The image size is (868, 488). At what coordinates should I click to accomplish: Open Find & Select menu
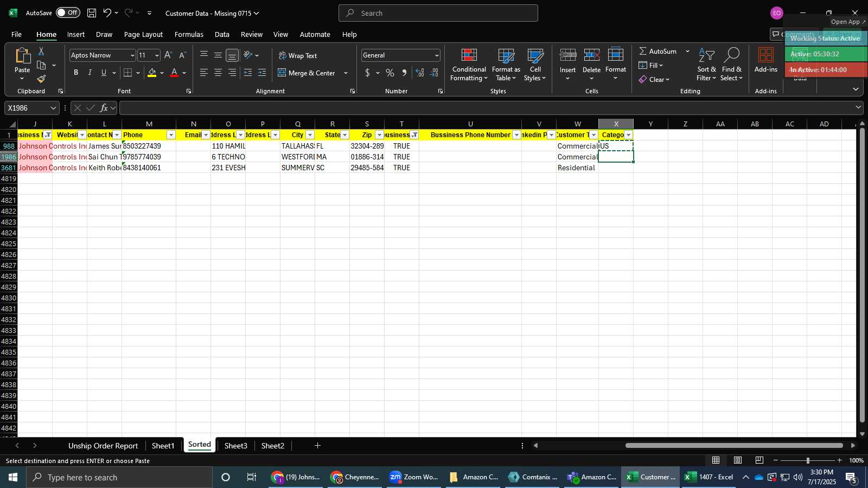(x=731, y=65)
